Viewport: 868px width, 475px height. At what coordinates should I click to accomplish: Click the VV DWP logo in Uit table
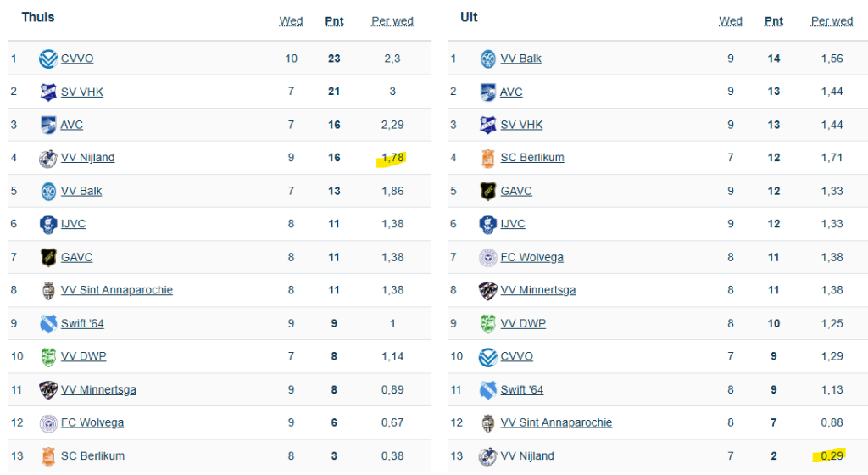[487, 324]
